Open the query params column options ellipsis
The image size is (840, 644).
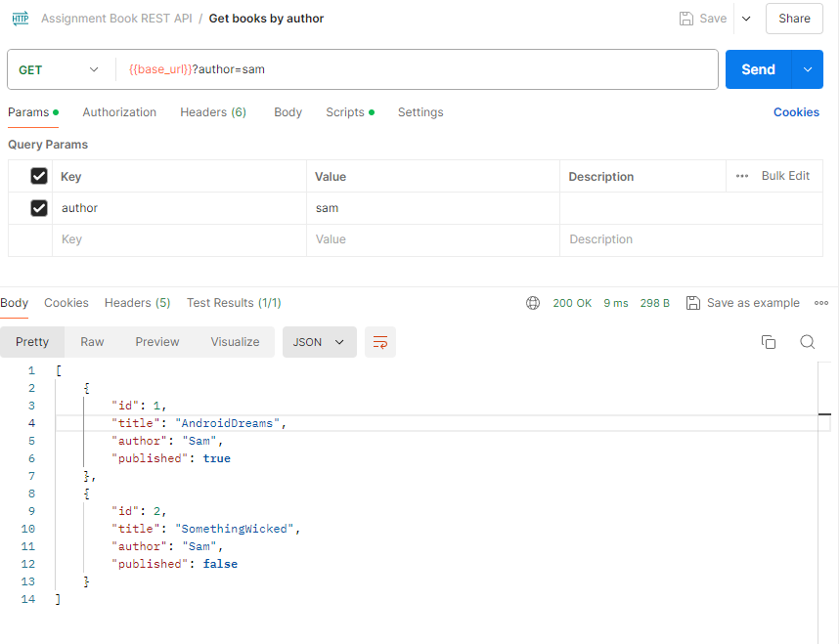coord(741,176)
